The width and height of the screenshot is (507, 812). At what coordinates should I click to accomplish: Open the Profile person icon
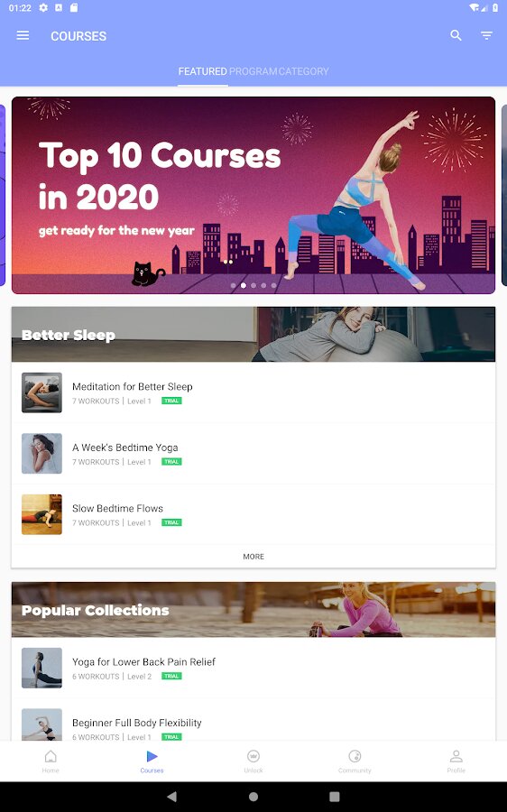(x=456, y=757)
